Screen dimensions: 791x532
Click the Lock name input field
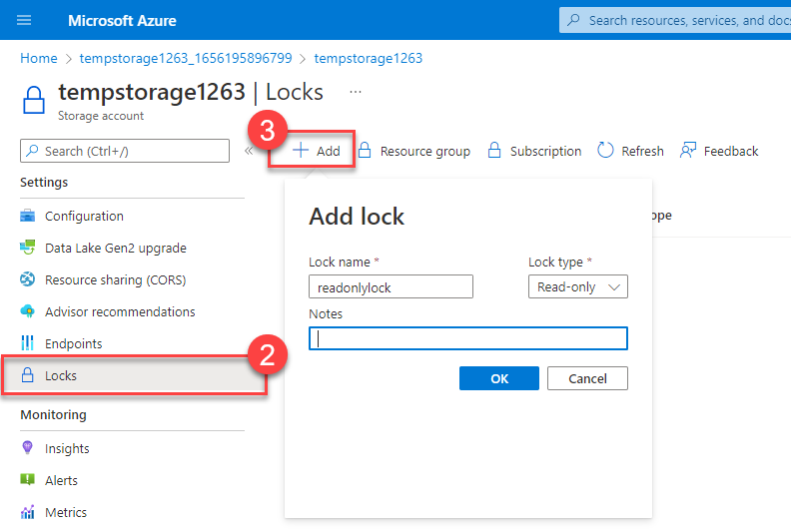[x=391, y=287]
